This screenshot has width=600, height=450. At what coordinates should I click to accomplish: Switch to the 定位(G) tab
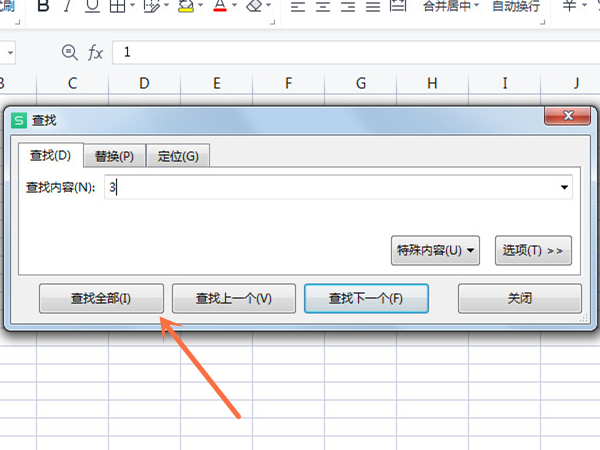point(178,156)
